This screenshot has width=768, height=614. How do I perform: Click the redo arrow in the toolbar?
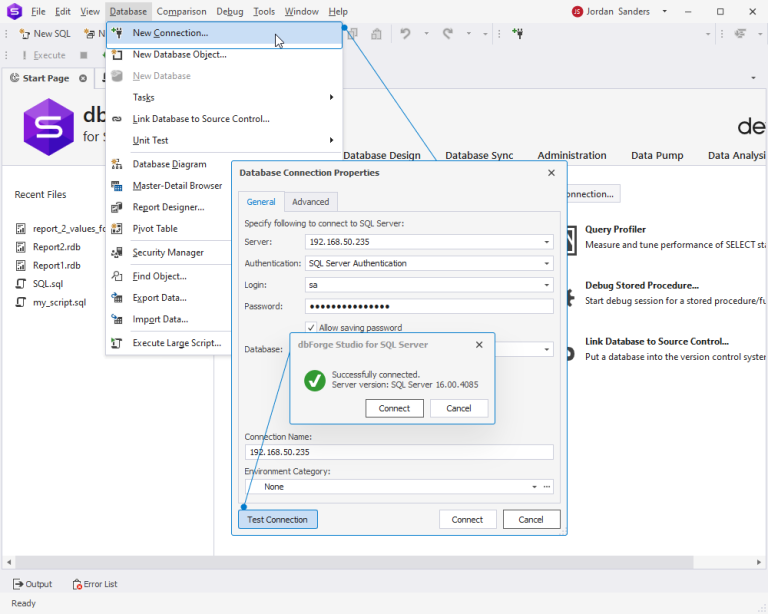(448, 33)
